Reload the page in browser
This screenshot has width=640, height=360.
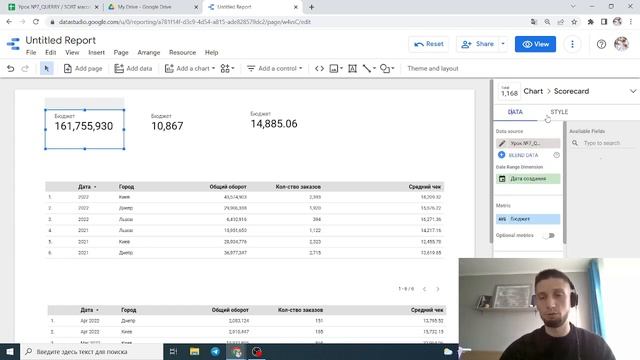pyautogui.click(x=36, y=22)
